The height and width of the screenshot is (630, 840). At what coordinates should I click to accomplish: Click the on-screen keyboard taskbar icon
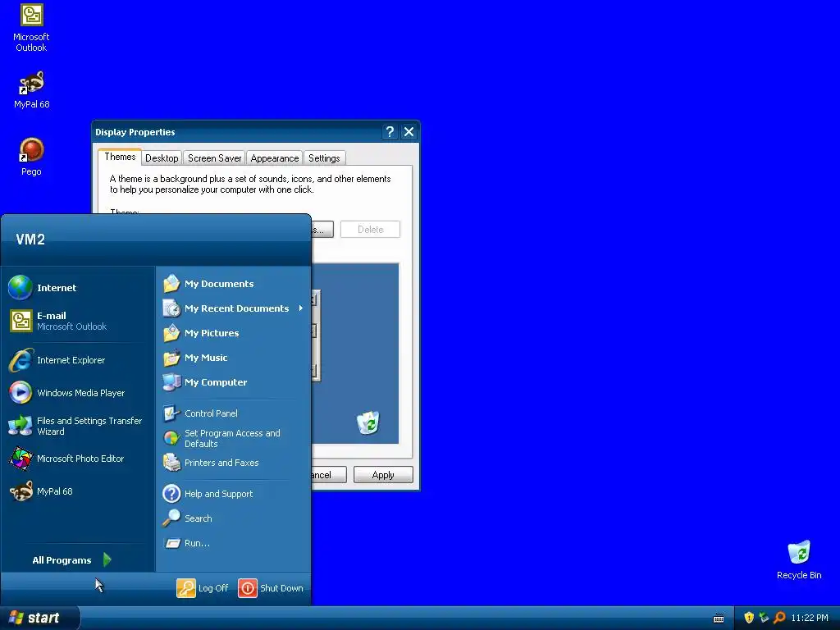tap(719, 619)
